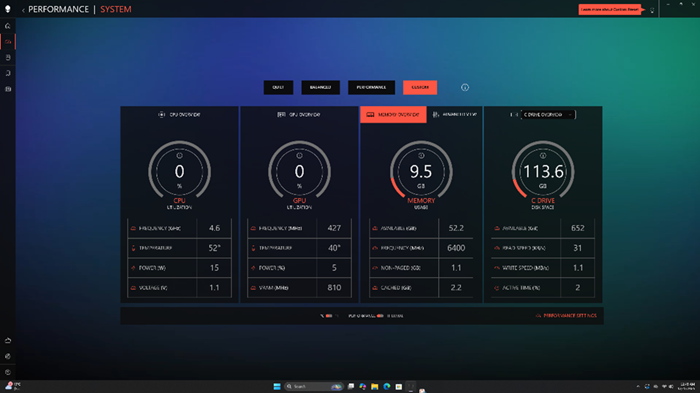
Task: Click the CPU Temperature thermometer icon
Action: pos(133,248)
